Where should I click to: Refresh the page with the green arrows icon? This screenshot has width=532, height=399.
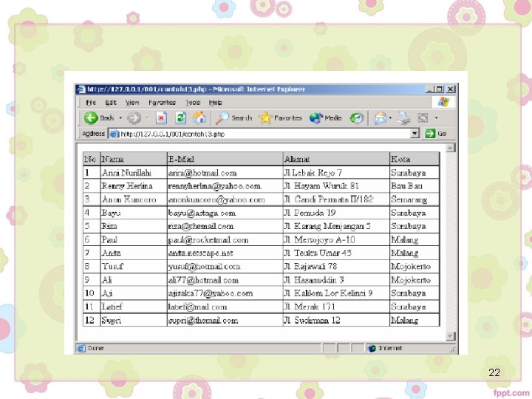181,117
